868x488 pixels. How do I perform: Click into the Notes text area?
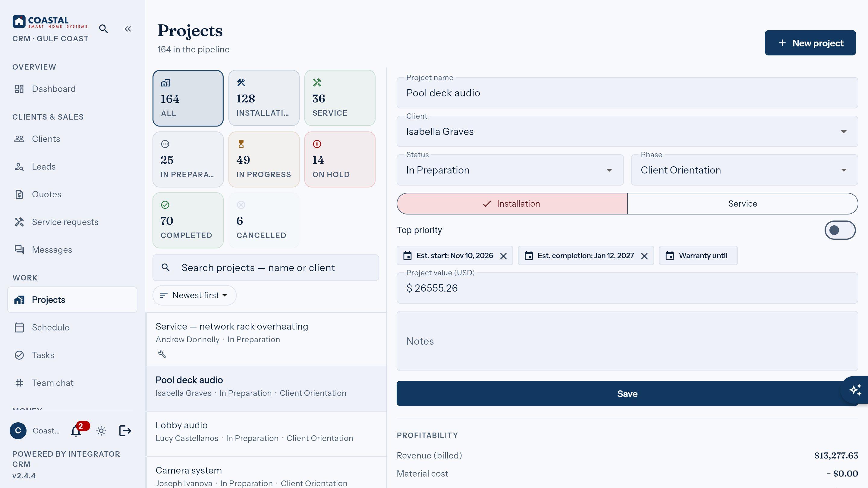point(627,341)
